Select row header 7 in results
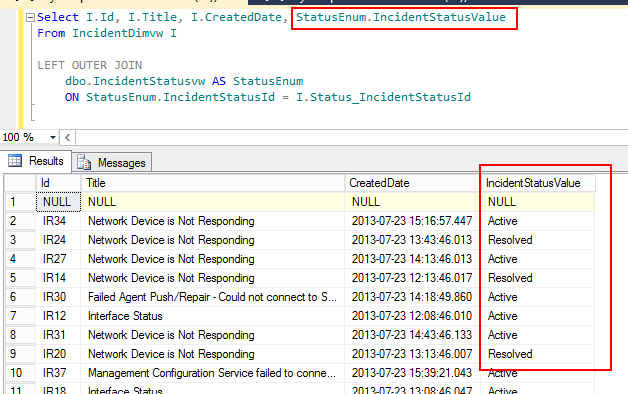Image resolution: width=628 pixels, height=394 pixels. coord(20,316)
